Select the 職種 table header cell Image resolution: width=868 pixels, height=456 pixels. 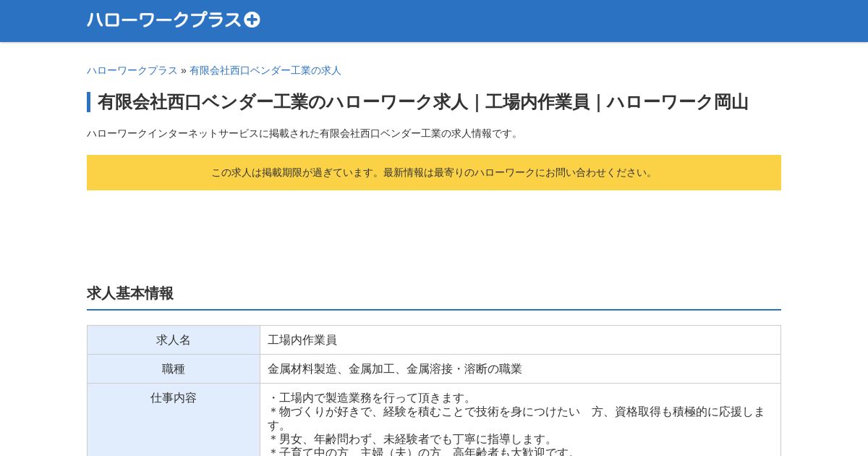point(174,368)
